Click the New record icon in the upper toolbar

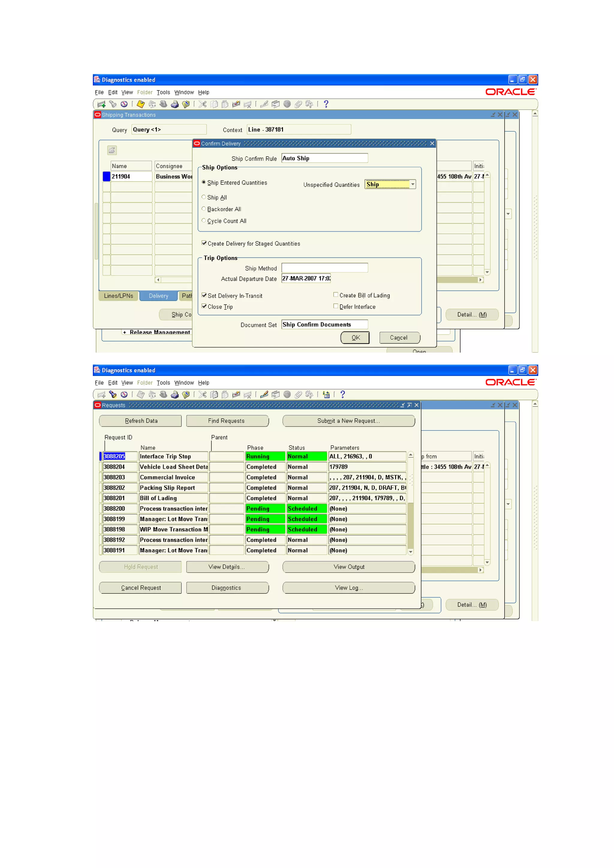click(101, 104)
